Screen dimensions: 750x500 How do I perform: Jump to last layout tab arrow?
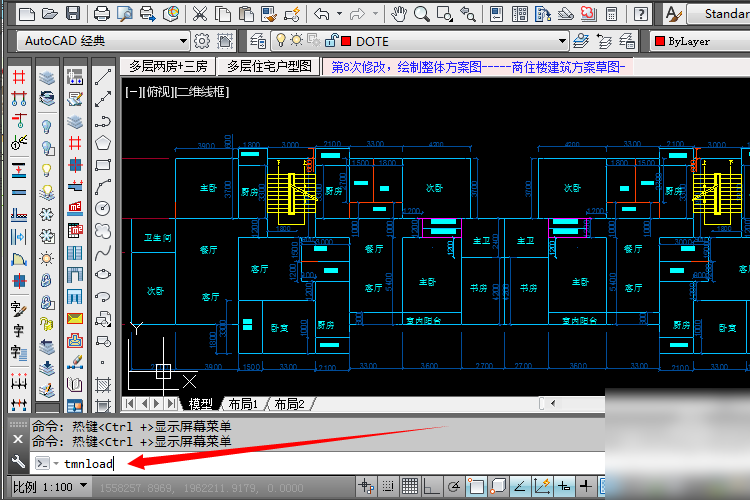tap(171, 404)
